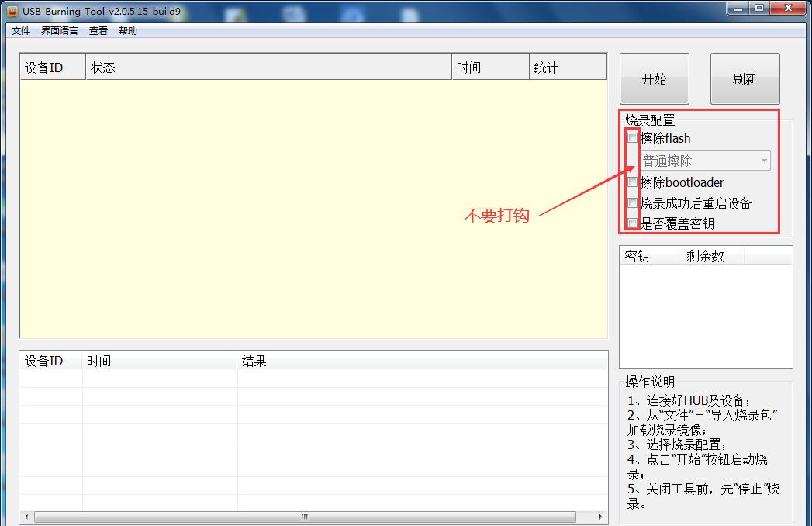The image size is (812, 526).
Task: Toggle the 擦除flash checkbox
Action: (x=632, y=138)
